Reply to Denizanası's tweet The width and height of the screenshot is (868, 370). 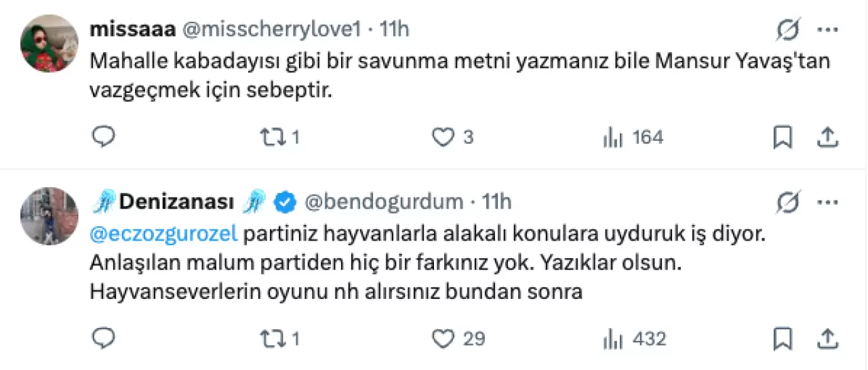click(103, 338)
